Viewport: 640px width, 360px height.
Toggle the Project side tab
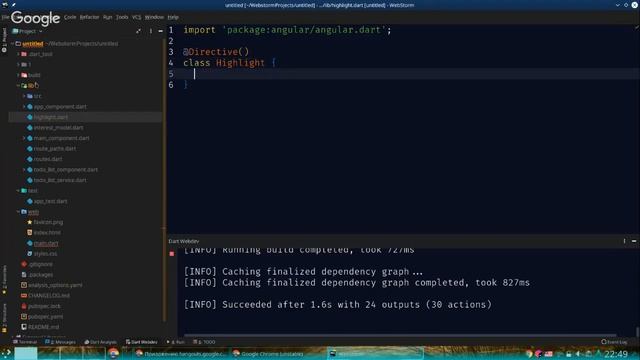tap(4, 40)
